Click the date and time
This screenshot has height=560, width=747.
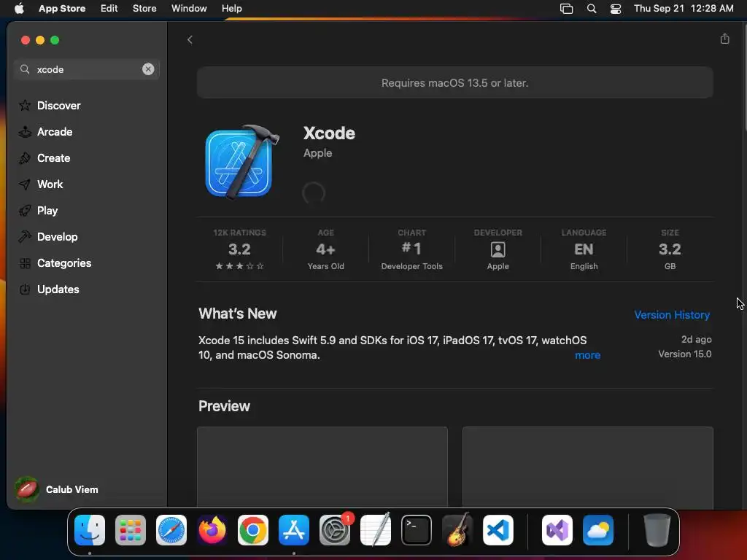(684, 8)
